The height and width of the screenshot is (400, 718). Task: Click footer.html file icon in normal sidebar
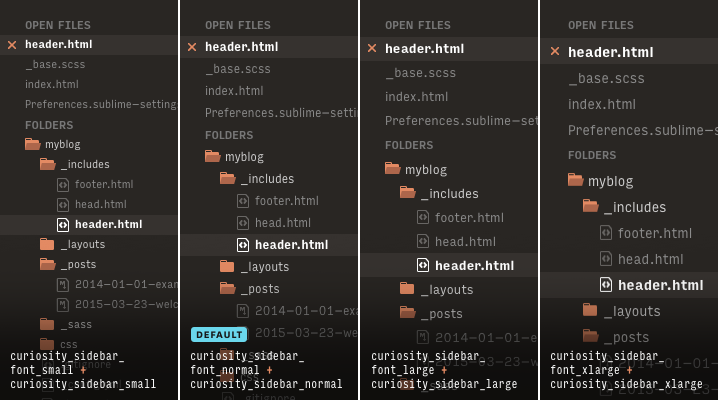(243, 201)
